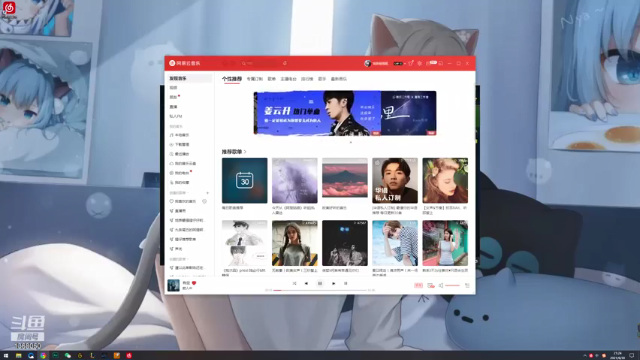Screen dimensions: 640x360
Task: Open the 华语私人订制 playlist card
Action: point(395,180)
